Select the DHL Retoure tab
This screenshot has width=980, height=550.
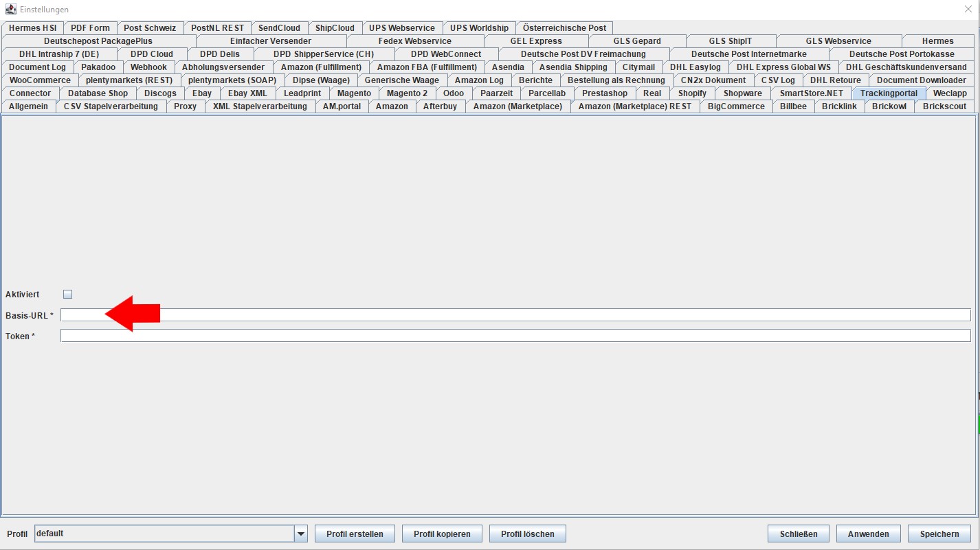click(x=835, y=80)
